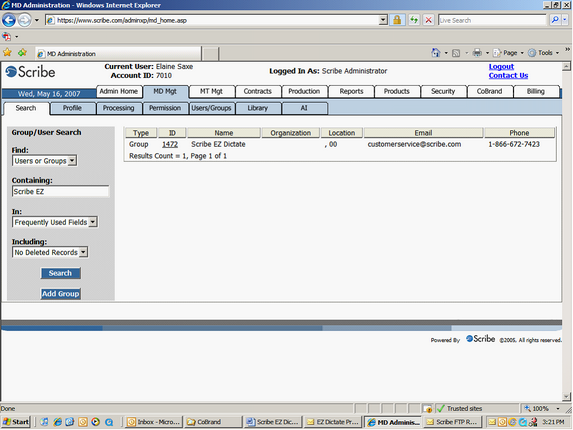This screenshot has width=573, height=430.
Task: Sort results by Name column header
Action: tap(224, 133)
